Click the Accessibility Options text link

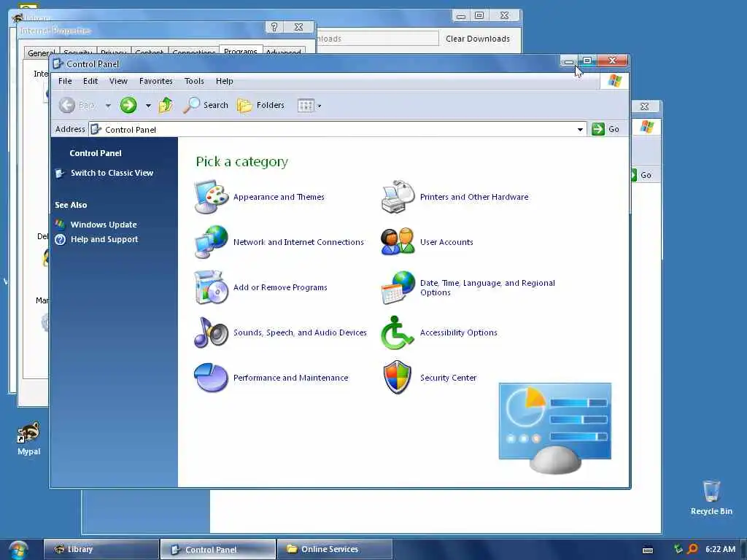click(458, 332)
